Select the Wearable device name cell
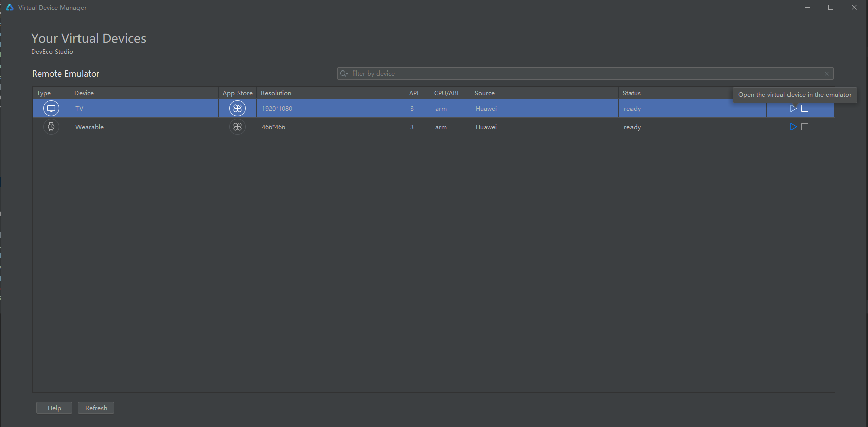The image size is (868, 427). tap(144, 127)
